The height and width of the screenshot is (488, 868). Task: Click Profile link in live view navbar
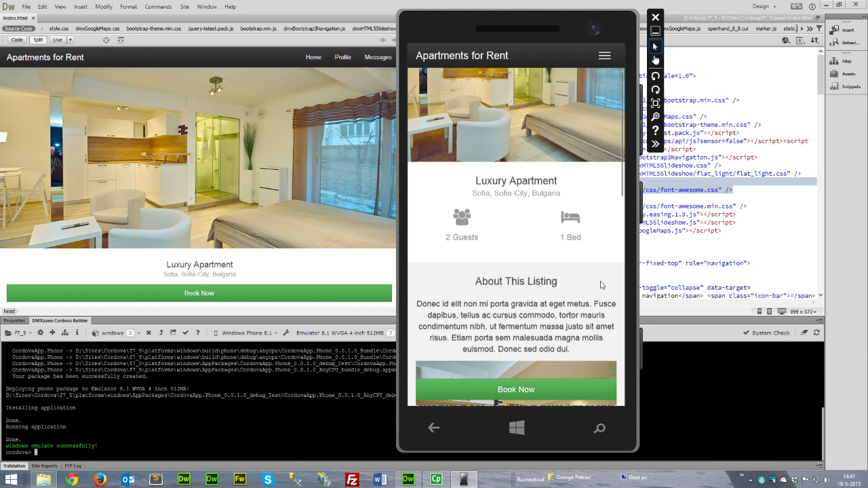tap(343, 57)
